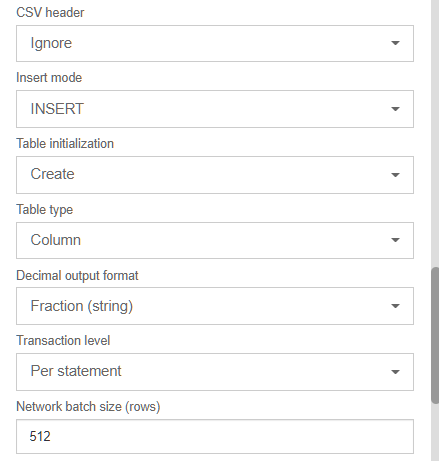Open the CSV header dropdown showing Ignore
Screen dimensions: 439x461
point(215,43)
